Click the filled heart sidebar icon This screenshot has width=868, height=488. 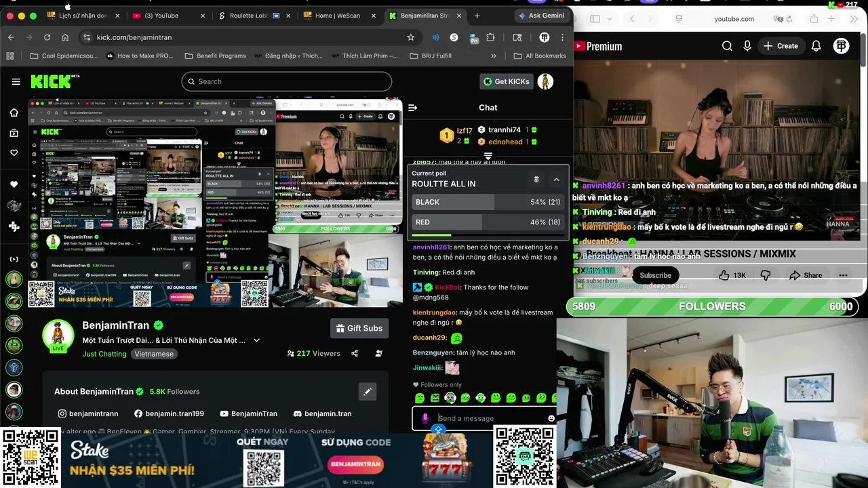tap(14, 184)
